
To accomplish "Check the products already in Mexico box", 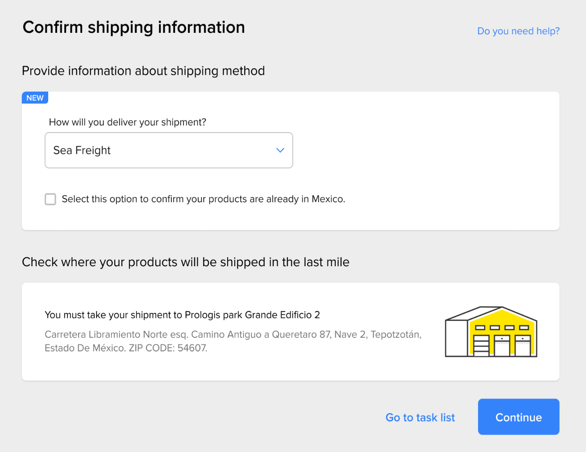I will tap(50, 199).
